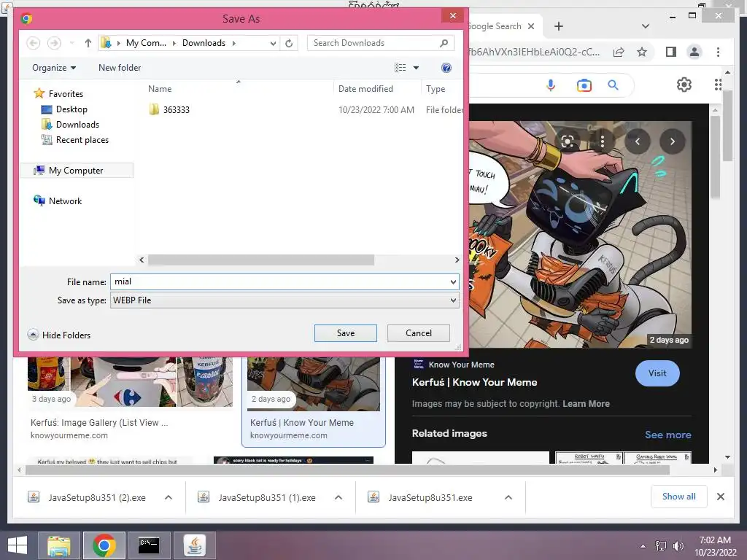Screen dimensions: 747x560
Task: Sort by Date modified column header
Action: tap(365, 89)
